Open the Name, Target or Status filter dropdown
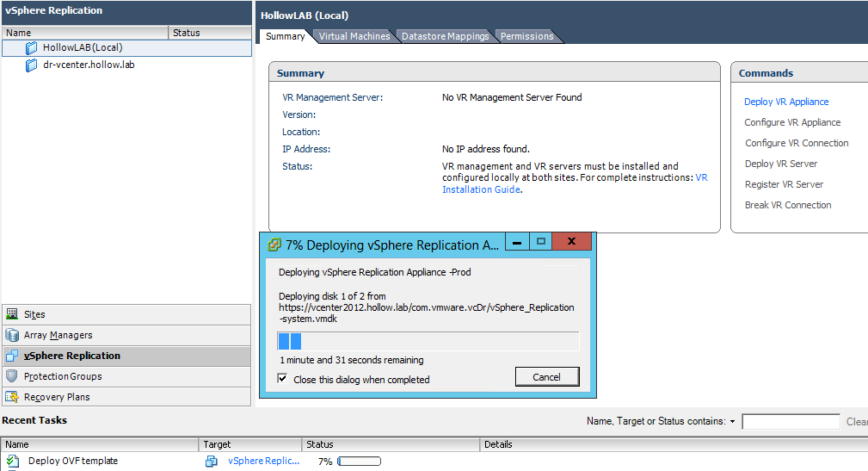Image resolution: width=868 pixels, height=471 pixels. [x=732, y=422]
